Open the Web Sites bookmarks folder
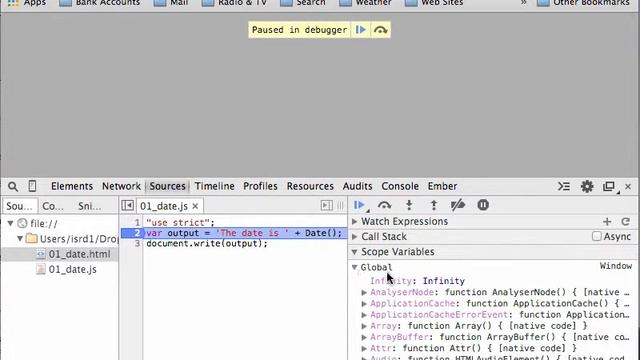This screenshot has height=360, width=640. (434, 3)
